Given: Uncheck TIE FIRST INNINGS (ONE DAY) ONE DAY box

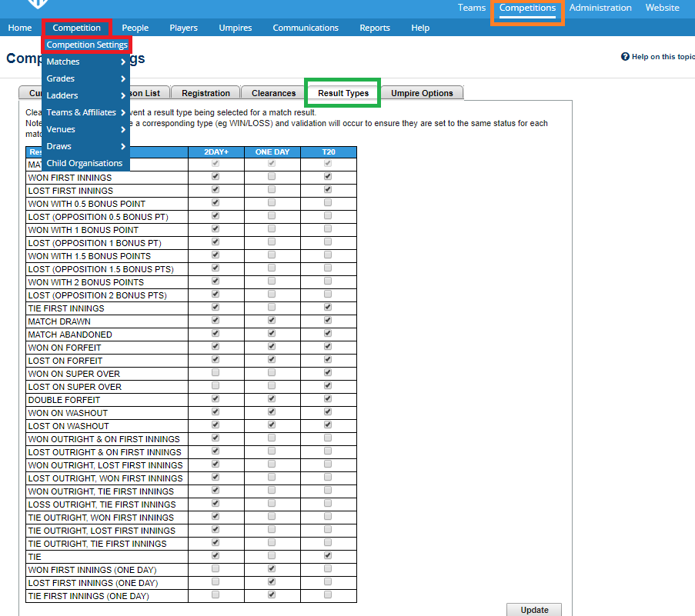Looking at the screenshot, I should click(x=272, y=594).
